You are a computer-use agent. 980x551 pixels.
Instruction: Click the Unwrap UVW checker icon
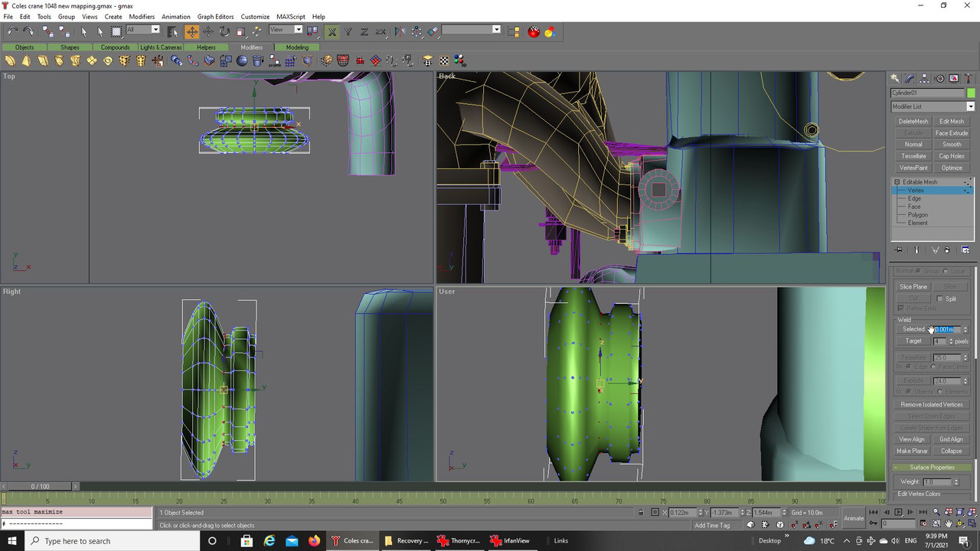click(x=444, y=60)
